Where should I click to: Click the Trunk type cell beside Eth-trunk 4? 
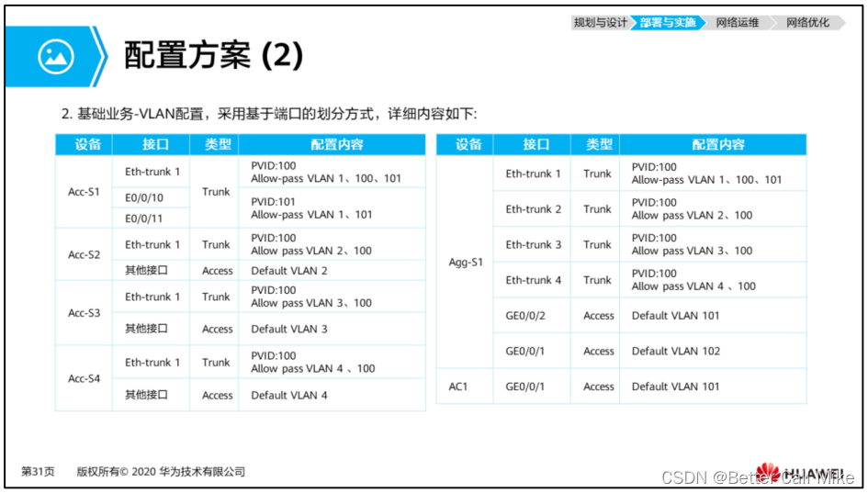(595, 279)
